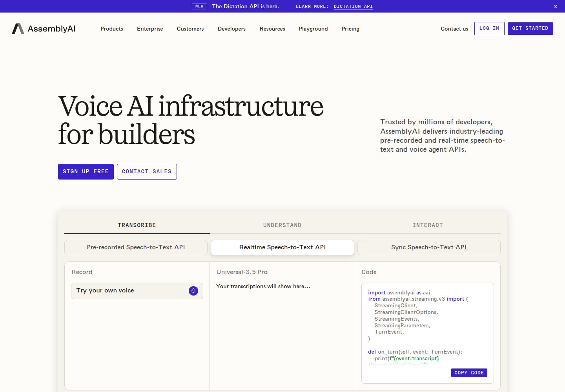The image size is (565, 392).
Task: Switch to the UNDERSTAND tab
Action: tap(282, 225)
